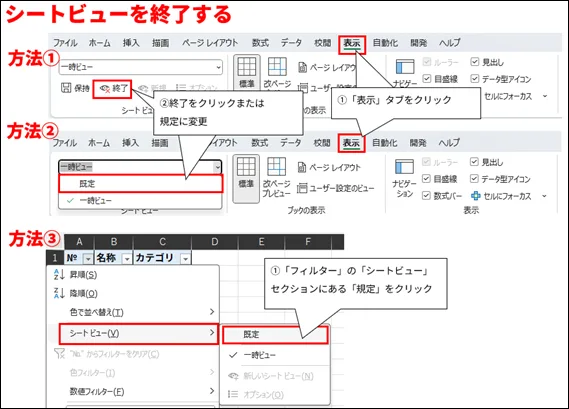Click ページ レイアウト icon in 方法② ribbon
Screen dimensions: 569x409
coord(302,167)
